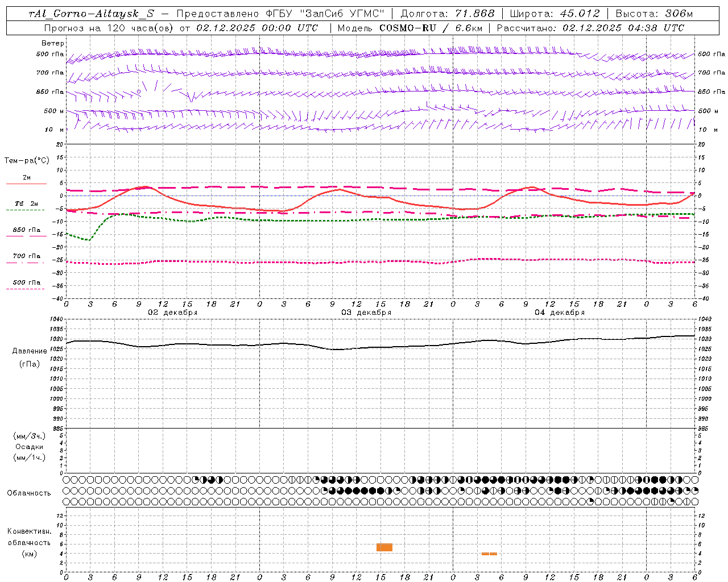Screen dimensions: 728x582
Task: Click the 02 декабря date label
Action: pos(173,313)
